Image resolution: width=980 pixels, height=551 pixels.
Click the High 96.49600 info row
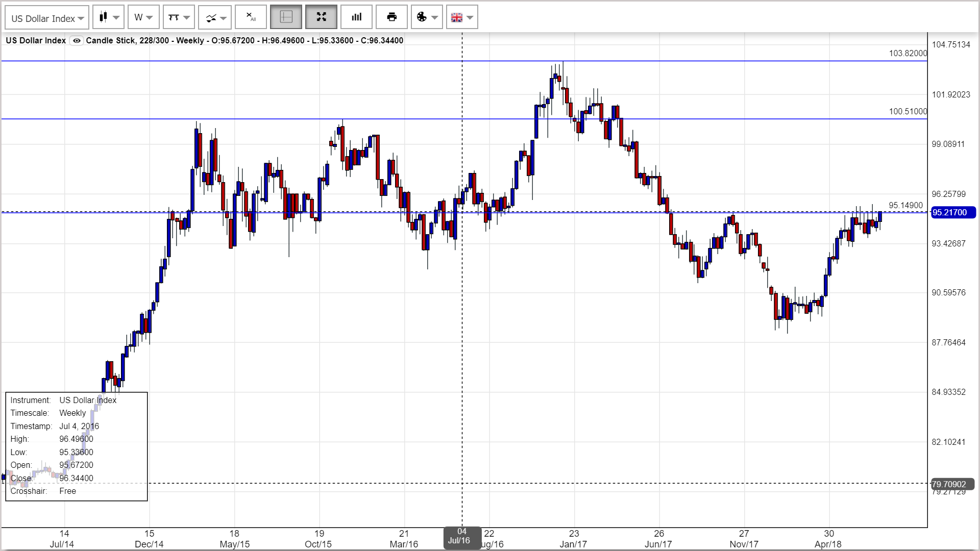pyautogui.click(x=52, y=439)
